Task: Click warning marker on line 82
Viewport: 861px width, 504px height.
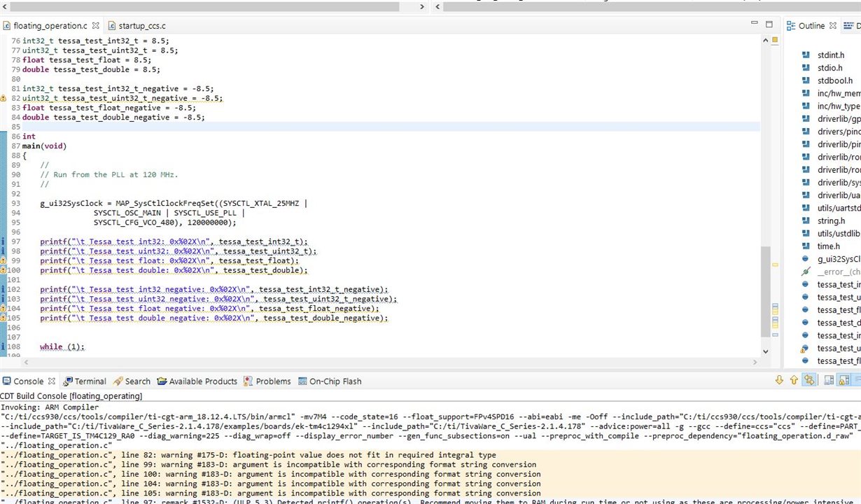Action: click(3, 99)
